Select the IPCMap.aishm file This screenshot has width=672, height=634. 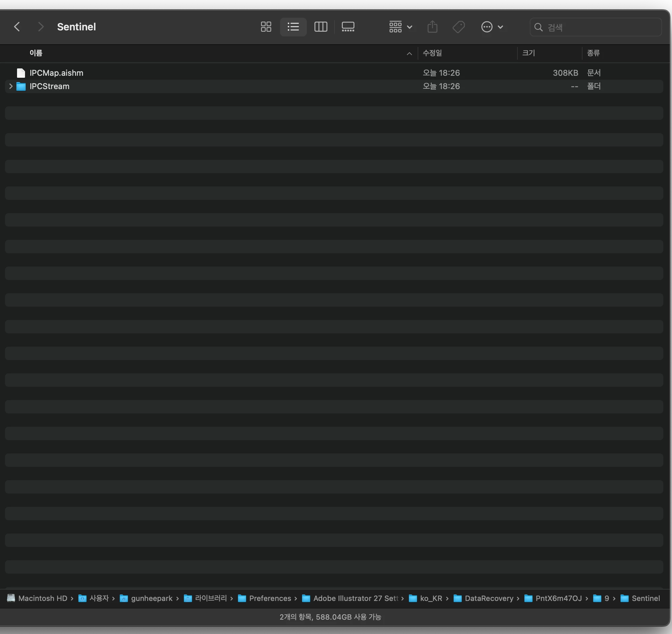click(x=56, y=73)
